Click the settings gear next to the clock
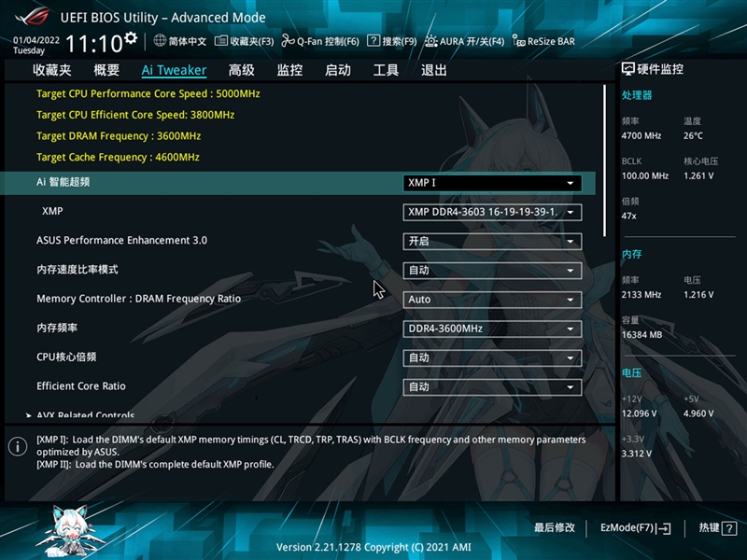The width and height of the screenshot is (747, 560). pos(131,39)
